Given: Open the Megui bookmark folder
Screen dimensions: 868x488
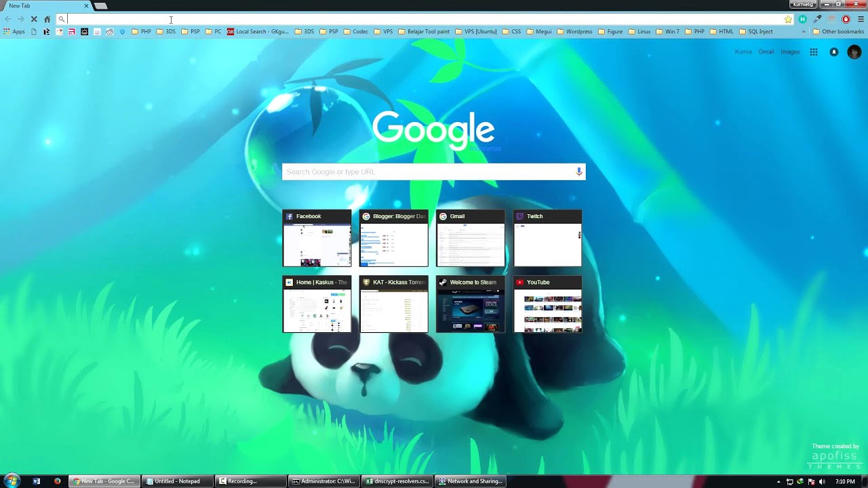Looking at the screenshot, I should coord(539,32).
